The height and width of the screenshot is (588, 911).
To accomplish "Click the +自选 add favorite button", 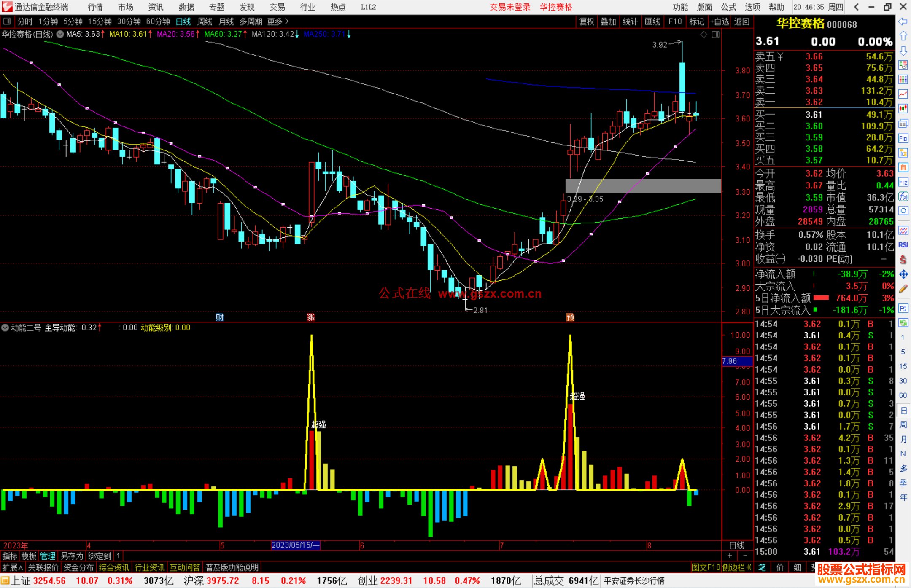I will point(719,21).
